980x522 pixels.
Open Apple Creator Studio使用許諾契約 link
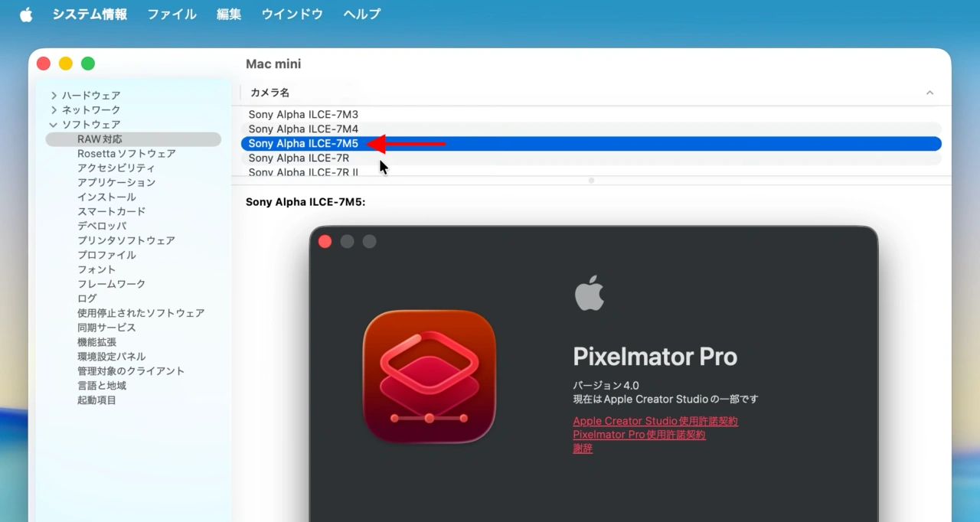point(655,421)
